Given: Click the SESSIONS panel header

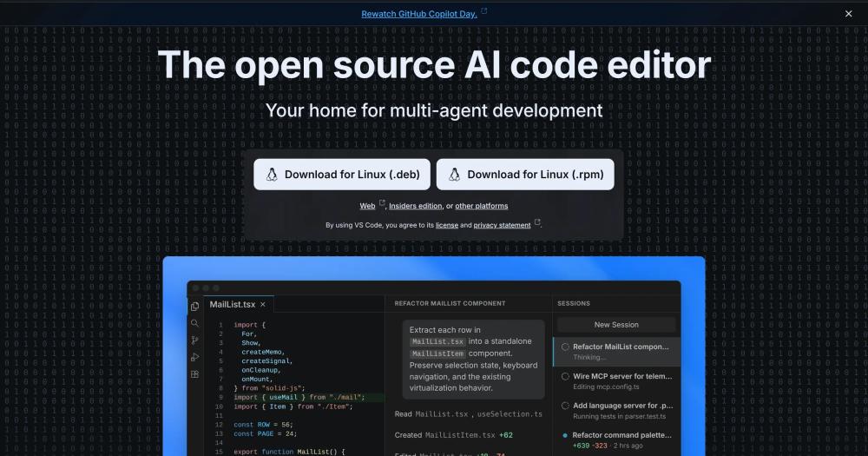Looking at the screenshot, I should (574, 304).
